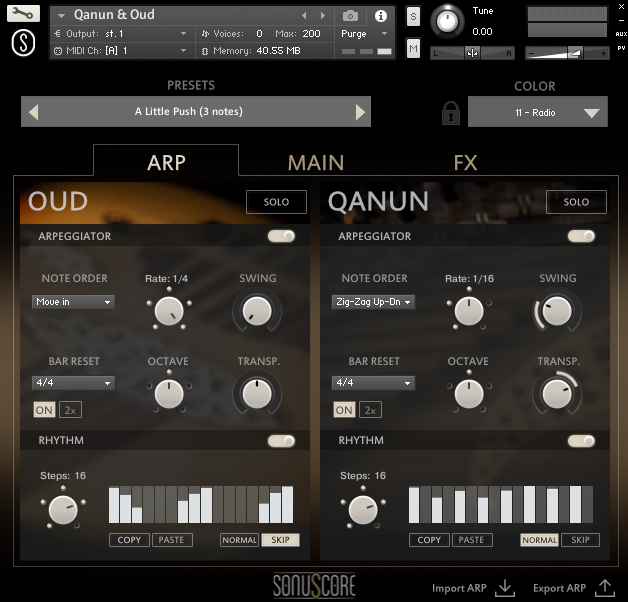Toggle Oud bar reset ON button
Screen dimensions: 628x602
44,410
